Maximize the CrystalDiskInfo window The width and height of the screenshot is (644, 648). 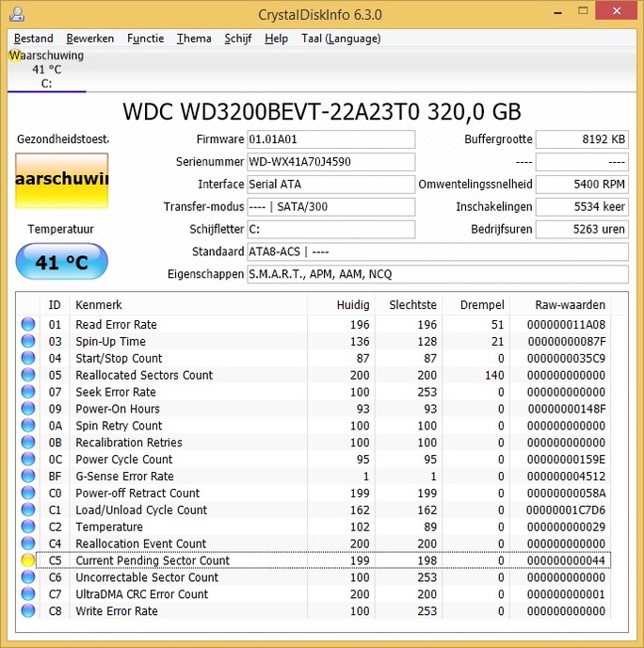pyautogui.click(x=583, y=11)
